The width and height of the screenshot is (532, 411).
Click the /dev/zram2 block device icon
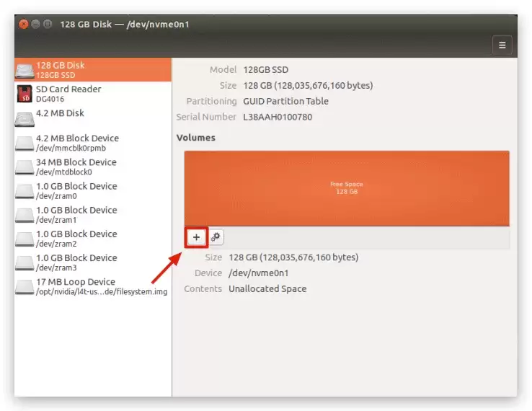(x=25, y=239)
